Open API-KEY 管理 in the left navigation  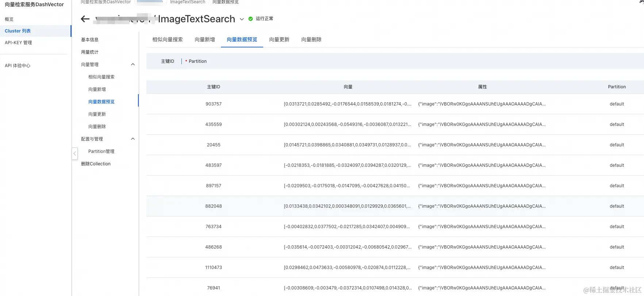coord(18,43)
